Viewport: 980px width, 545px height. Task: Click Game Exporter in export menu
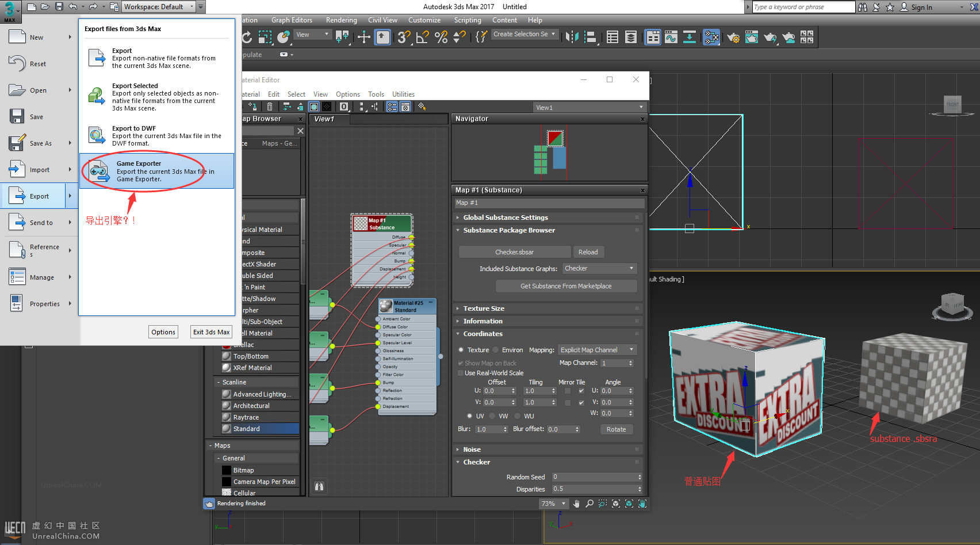click(156, 171)
